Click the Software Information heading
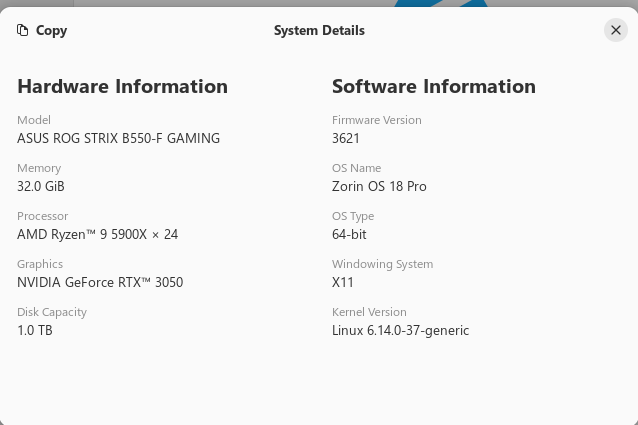The height and width of the screenshot is (425, 638). pyautogui.click(x=433, y=86)
